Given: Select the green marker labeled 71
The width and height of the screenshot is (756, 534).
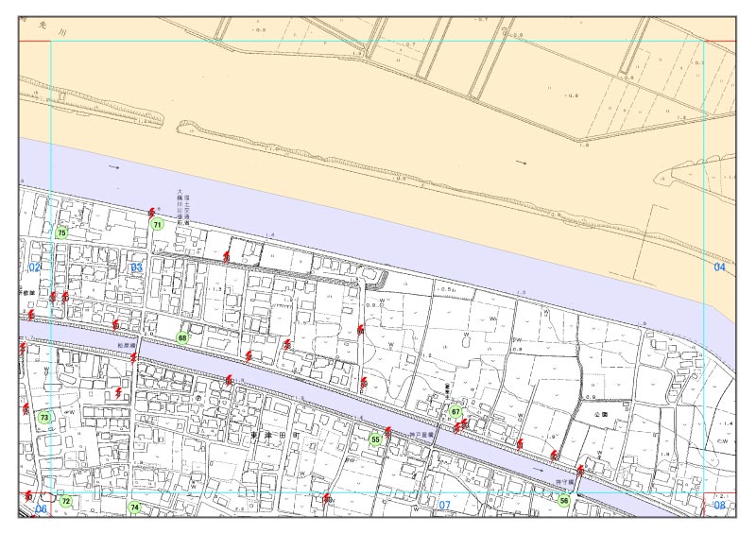Looking at the screenshot, I should (x=158, y=225).
